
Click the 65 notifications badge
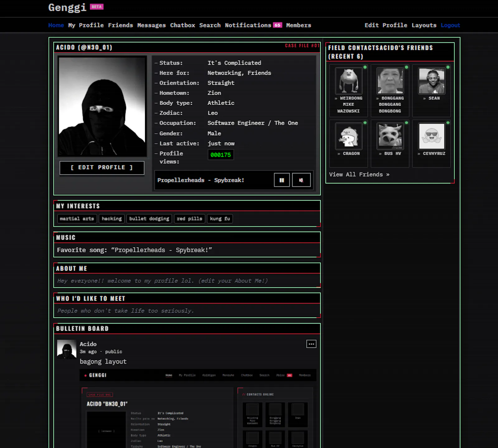point(277,25)
